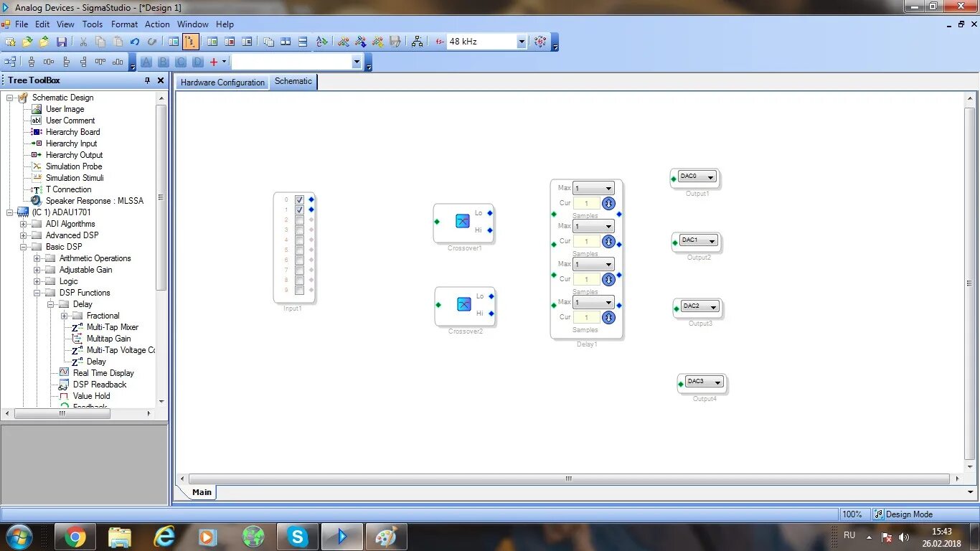This screenshot has width=980, height=551.
Task: Check Input1 channel 5 checkbox
Action: coord(299,250)
